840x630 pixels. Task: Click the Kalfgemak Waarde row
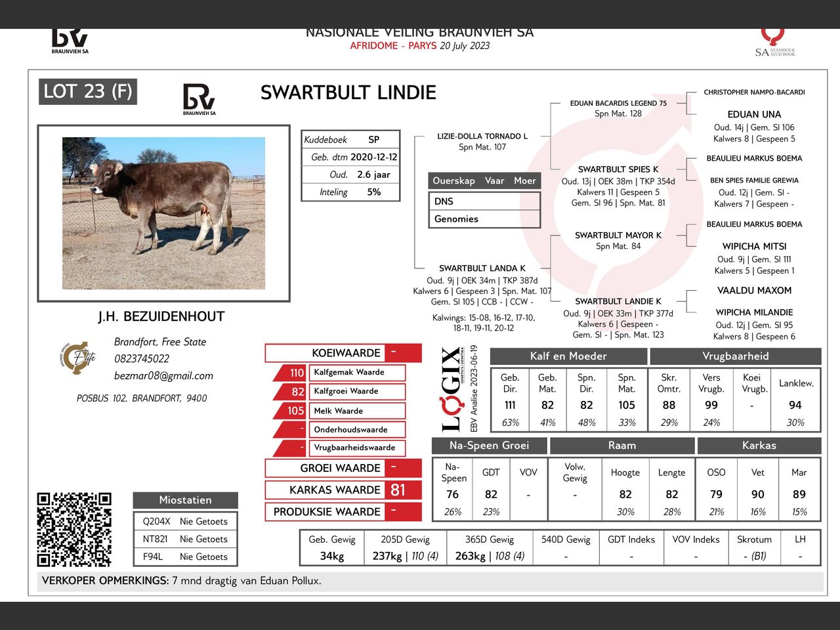pos(339,372)
